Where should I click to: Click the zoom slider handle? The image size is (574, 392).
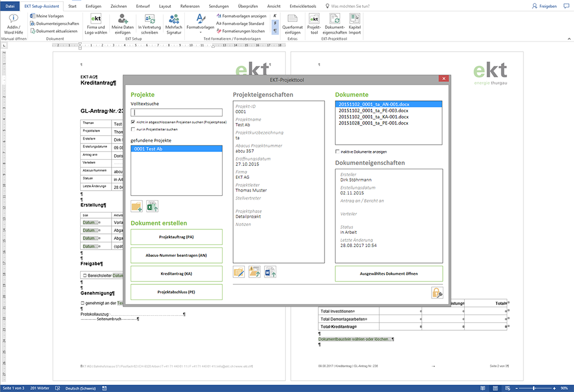(x=534, y=388)
